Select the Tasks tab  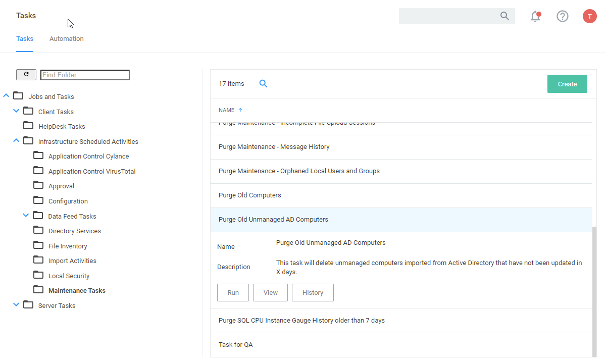[25, 39]
